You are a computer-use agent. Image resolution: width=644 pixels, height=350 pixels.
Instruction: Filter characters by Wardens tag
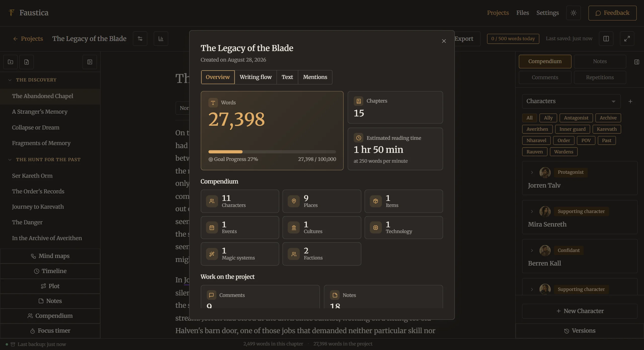pos(563,152)
